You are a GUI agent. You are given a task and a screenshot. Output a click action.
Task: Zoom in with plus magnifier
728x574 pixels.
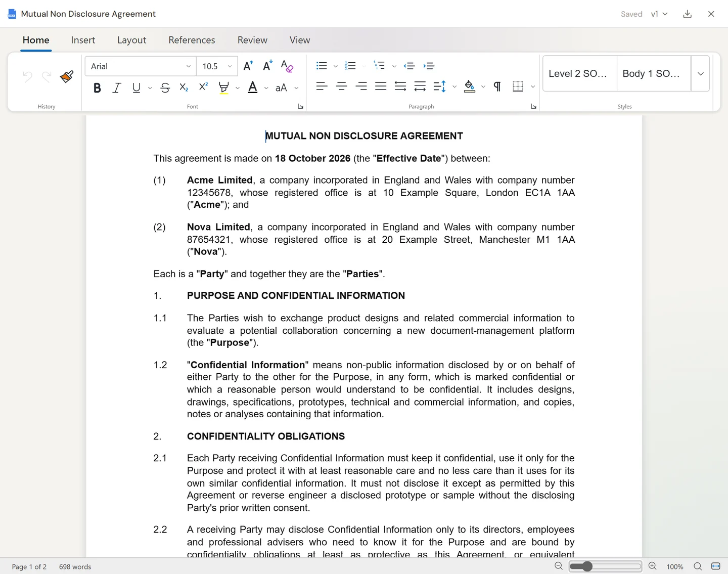click(653, 566)
